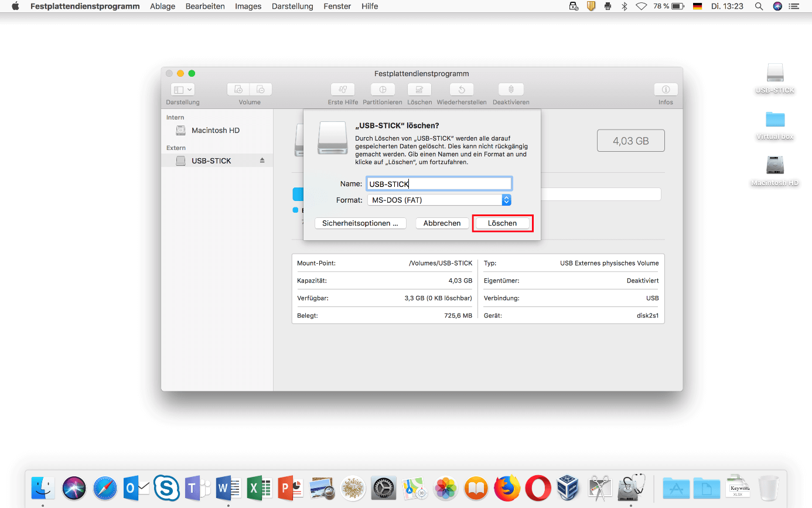The width and height of the screenshot is (812, 508).
Task: Click the USB Externes physisches Volume text
Action: point(609,263)
